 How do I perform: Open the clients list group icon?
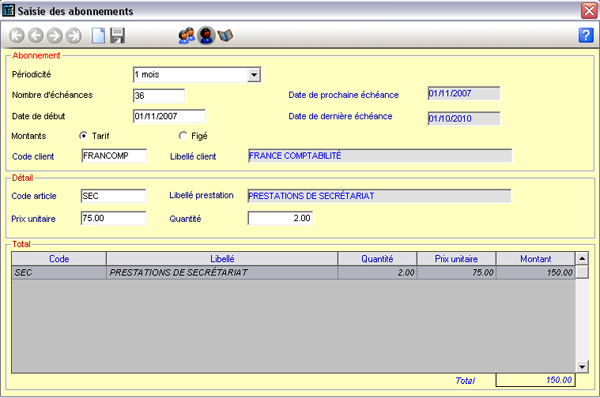click(187, 36)
